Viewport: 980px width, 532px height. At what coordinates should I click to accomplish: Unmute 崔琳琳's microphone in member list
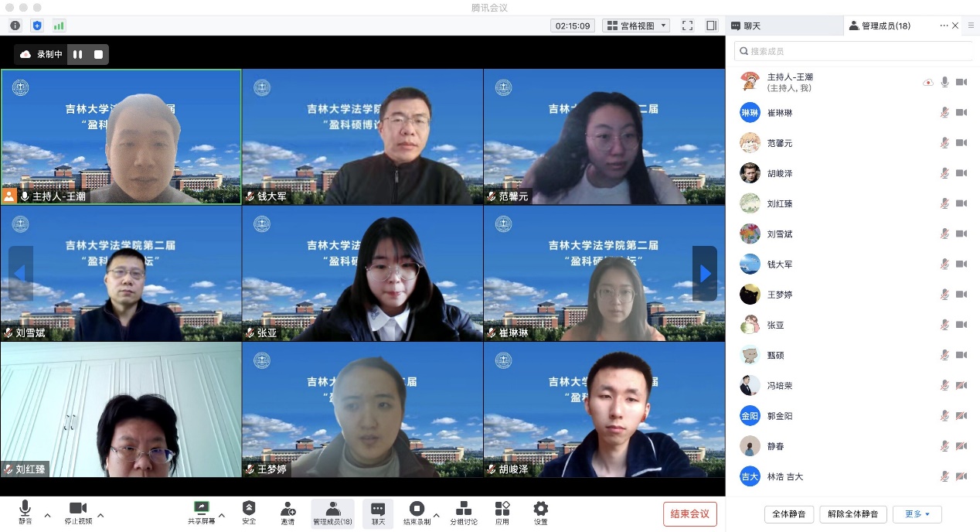point(944,113)
